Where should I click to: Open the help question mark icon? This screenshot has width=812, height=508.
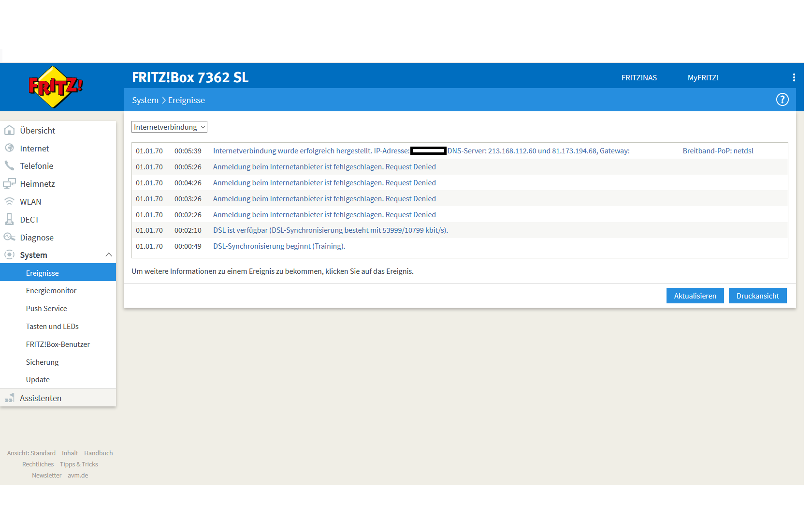click(782, 100)
